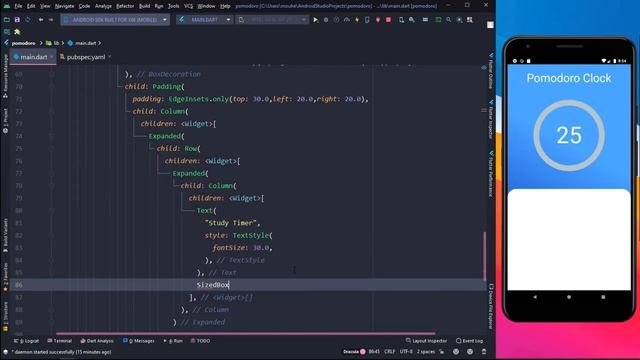Stop the app with the red square icon
Screen dimensions: 640x360
pos(389,20)
